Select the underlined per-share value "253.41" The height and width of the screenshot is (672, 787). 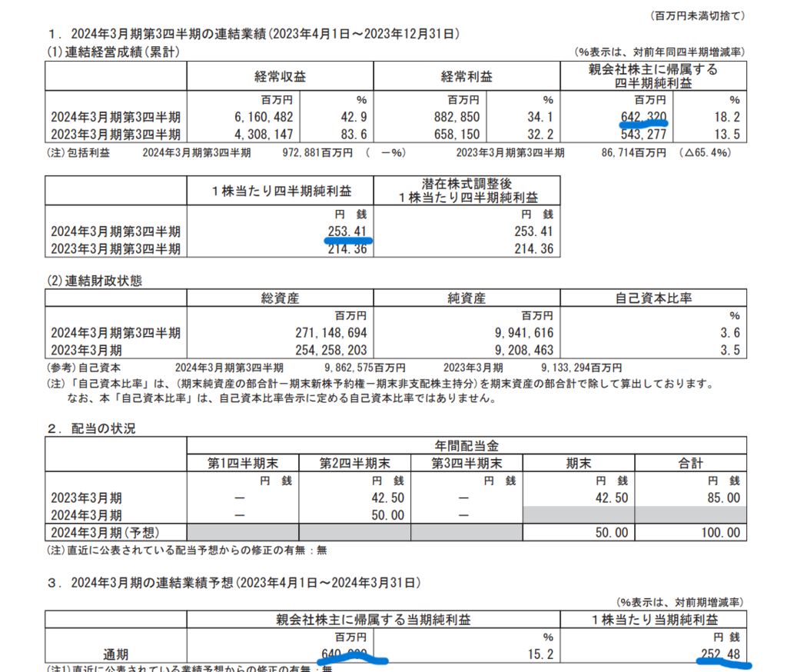pyautogui.click(x=347, y=231)
